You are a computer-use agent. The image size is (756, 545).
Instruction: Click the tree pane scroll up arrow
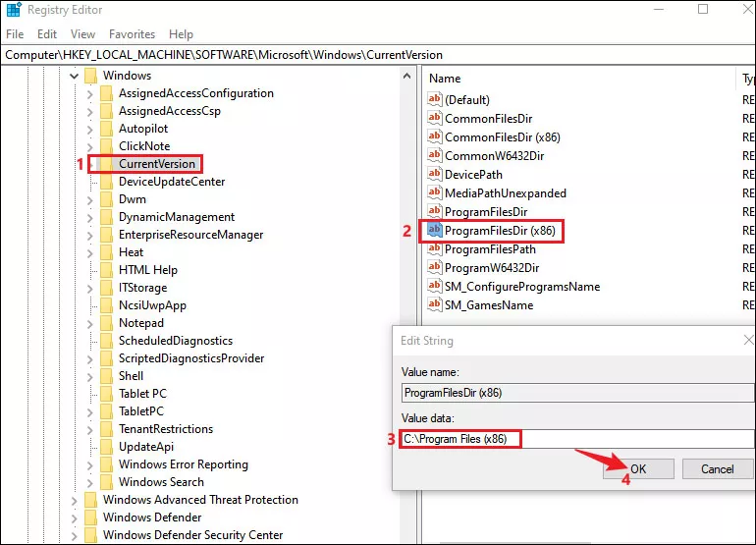pos(406,77)
